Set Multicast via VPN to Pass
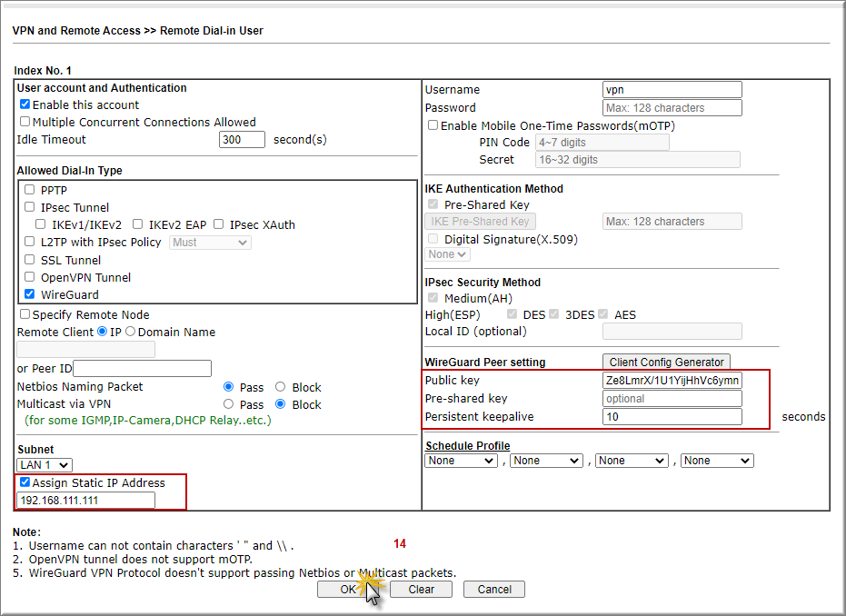The height and width of the screenshot is (616, 846). pyautogui.click(x=228, y=404)
